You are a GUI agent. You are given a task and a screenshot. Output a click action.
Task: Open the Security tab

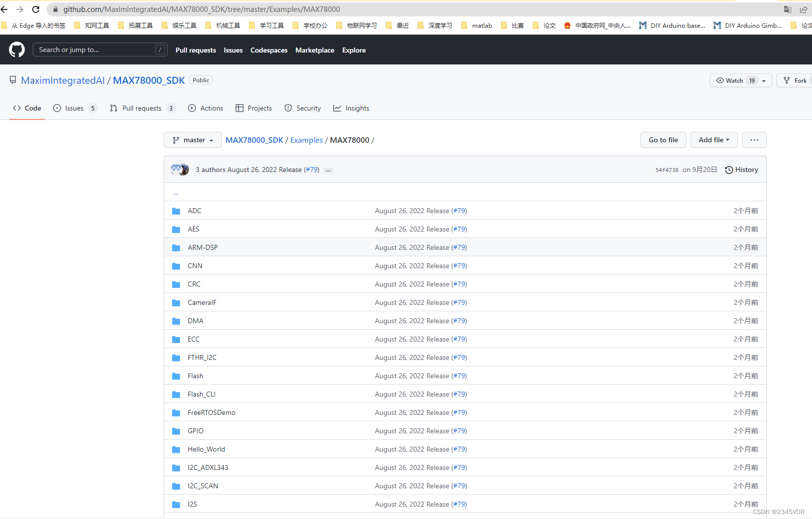coord(303,108)
